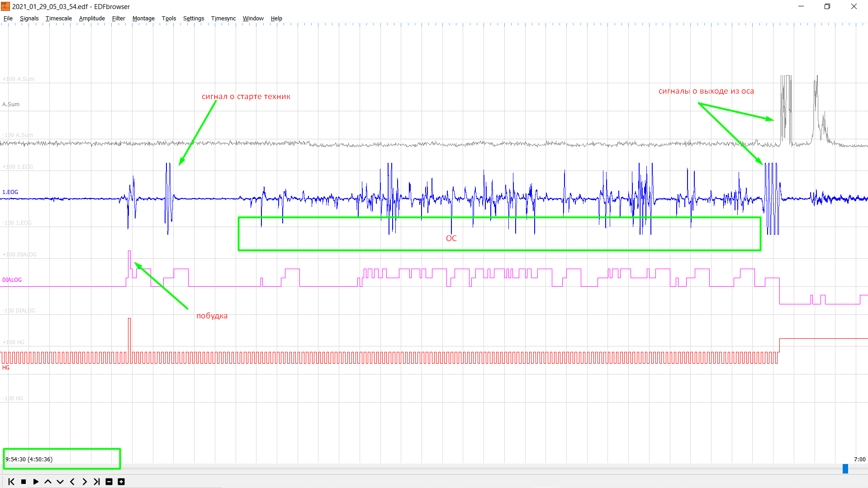Open the Timesync menu
The width and height of the screenshot is (868, 488).
[x=223, y=19]
